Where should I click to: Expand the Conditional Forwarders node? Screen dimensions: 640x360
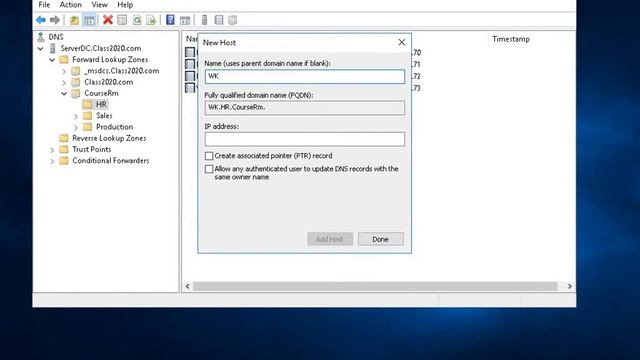(x=52, y=161)
